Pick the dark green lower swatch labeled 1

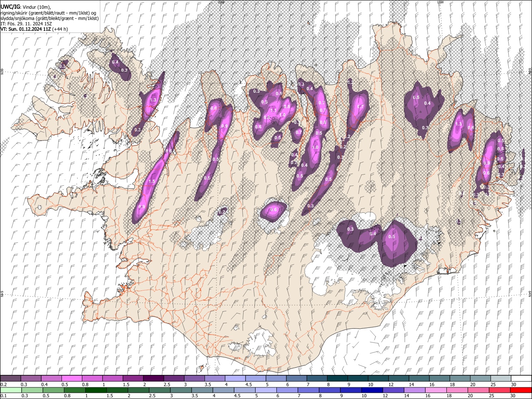96,390
